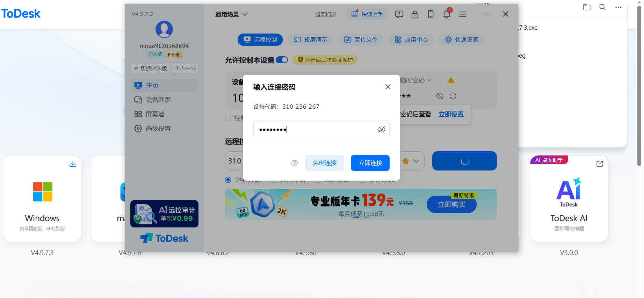Open the hamburger menu
This screenshot has height=298, width=644.
pyautogui.click(x=463, y=14)
